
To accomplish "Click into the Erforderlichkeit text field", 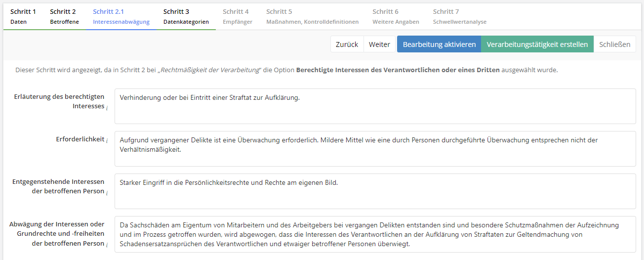I will point(375,149).
